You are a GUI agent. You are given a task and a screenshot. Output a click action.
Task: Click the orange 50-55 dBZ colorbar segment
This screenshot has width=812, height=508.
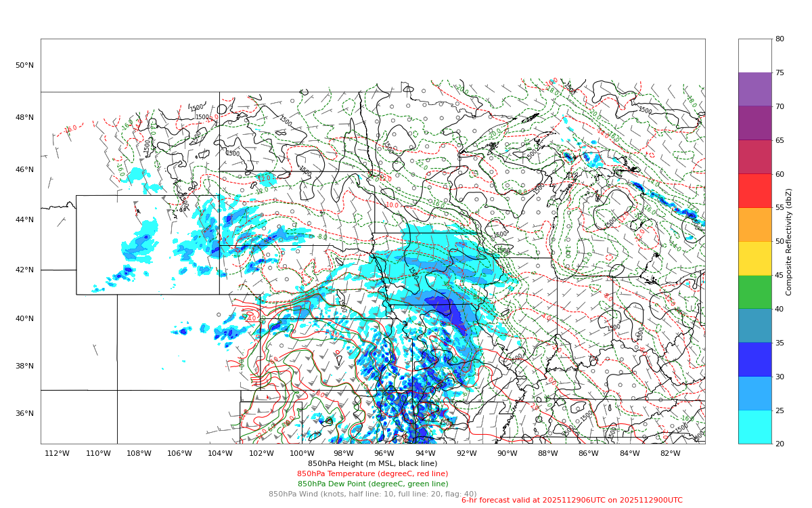point(754,224)
